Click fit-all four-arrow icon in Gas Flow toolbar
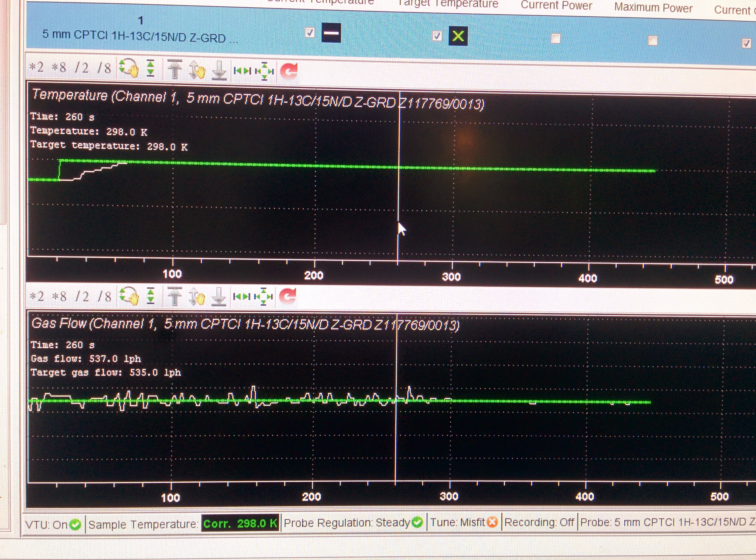756x560 pixels. click(x=264, y=297)
